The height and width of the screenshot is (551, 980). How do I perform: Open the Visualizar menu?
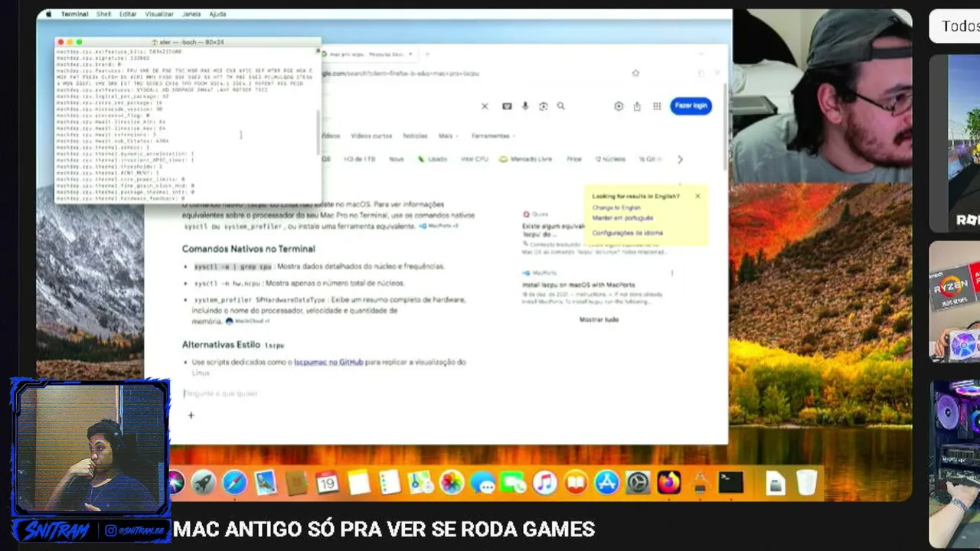(159, 14)
